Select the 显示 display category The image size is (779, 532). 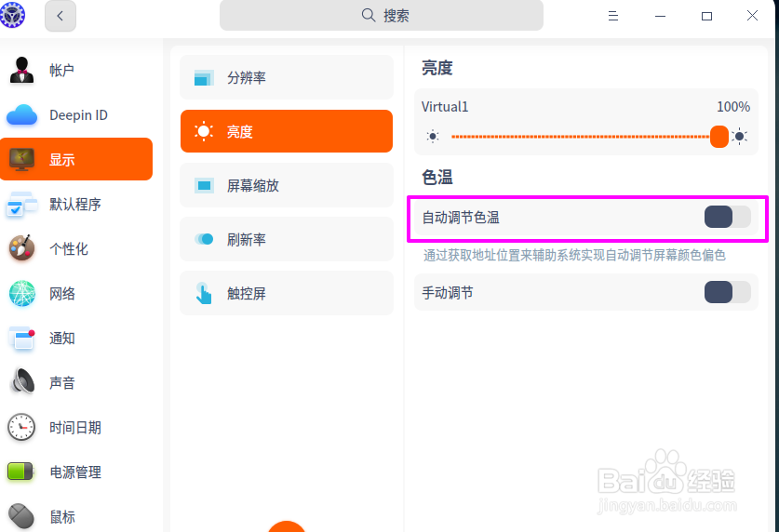(x=76, y=159)
